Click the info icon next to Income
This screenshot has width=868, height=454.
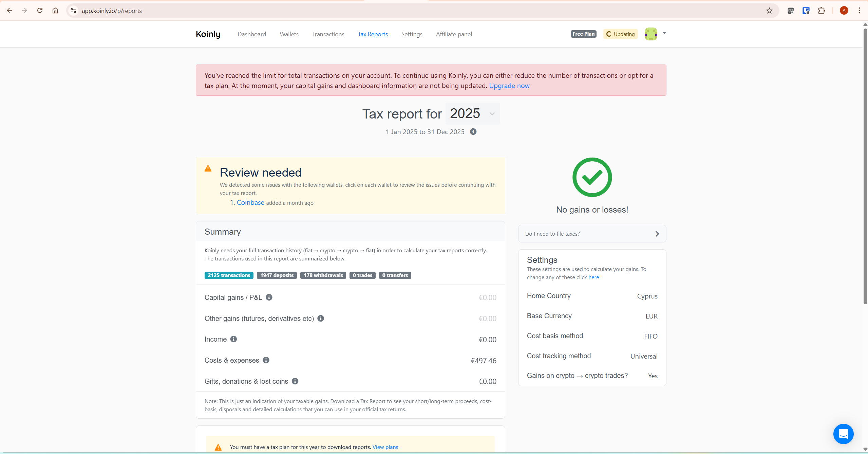point(233,339)
